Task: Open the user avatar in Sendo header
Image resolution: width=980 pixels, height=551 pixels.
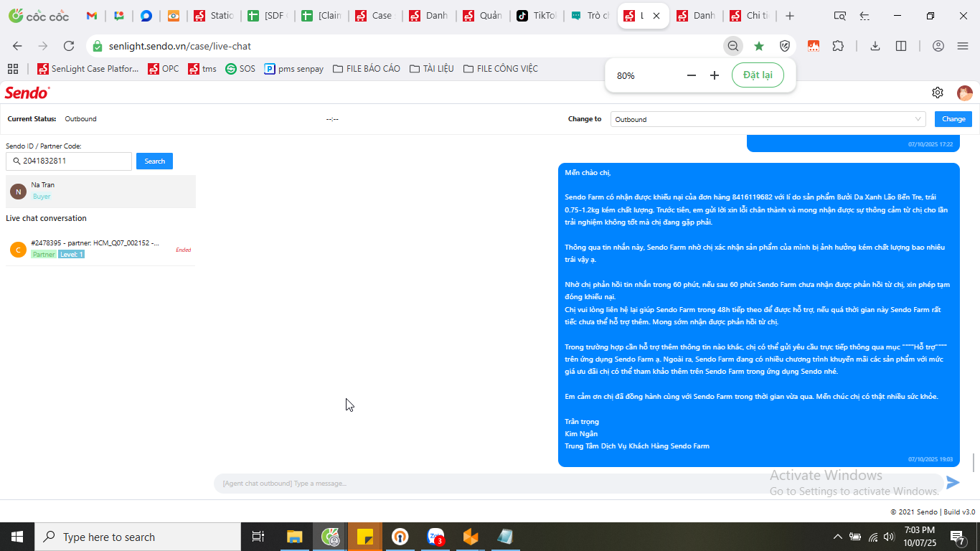Action: [x=964, y=93]
